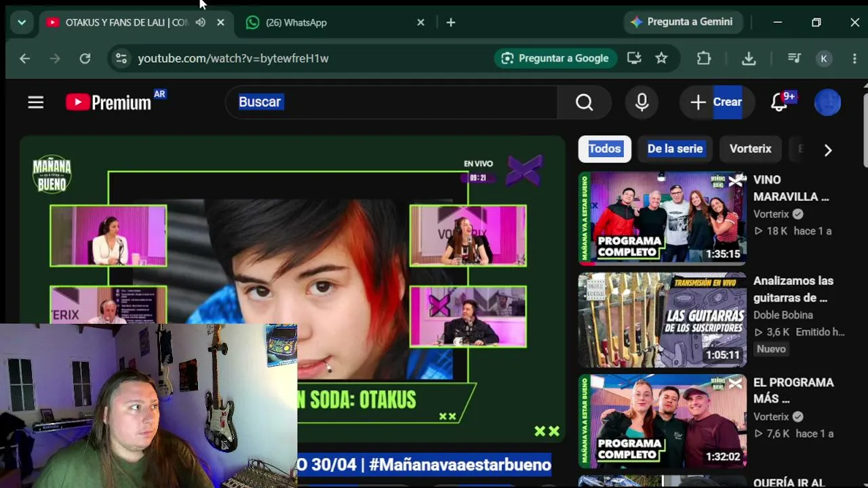This screenshot has width=868, height=488.
Task: Open the tab search dropdown arrow
Action: coord(22,22)
